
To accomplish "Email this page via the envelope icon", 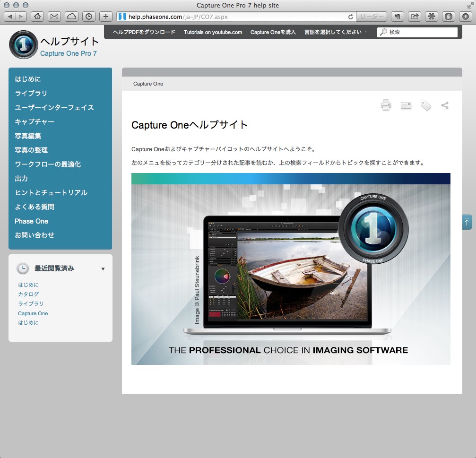I will (406, 105).
